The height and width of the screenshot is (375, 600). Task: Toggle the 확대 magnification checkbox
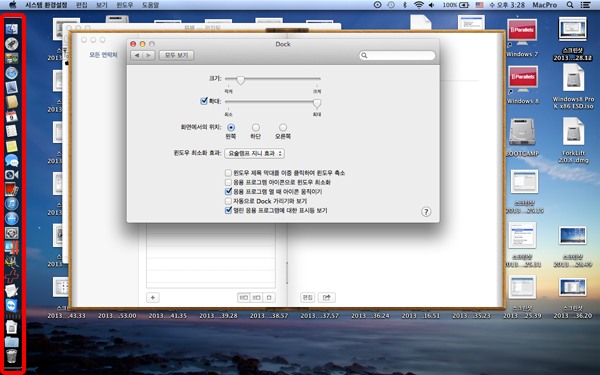point(204,101)
